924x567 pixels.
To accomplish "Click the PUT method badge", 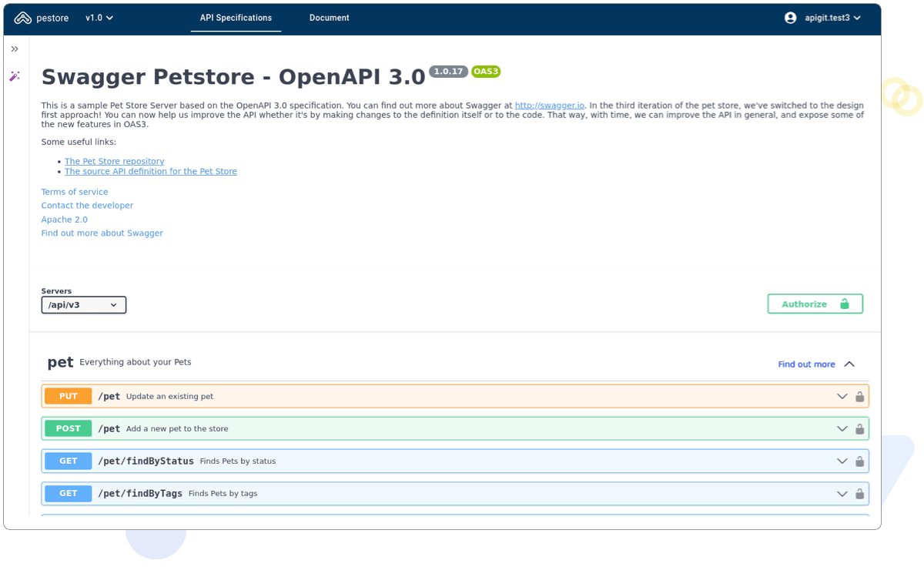I will pyautogui.click(x=69, y=397).
